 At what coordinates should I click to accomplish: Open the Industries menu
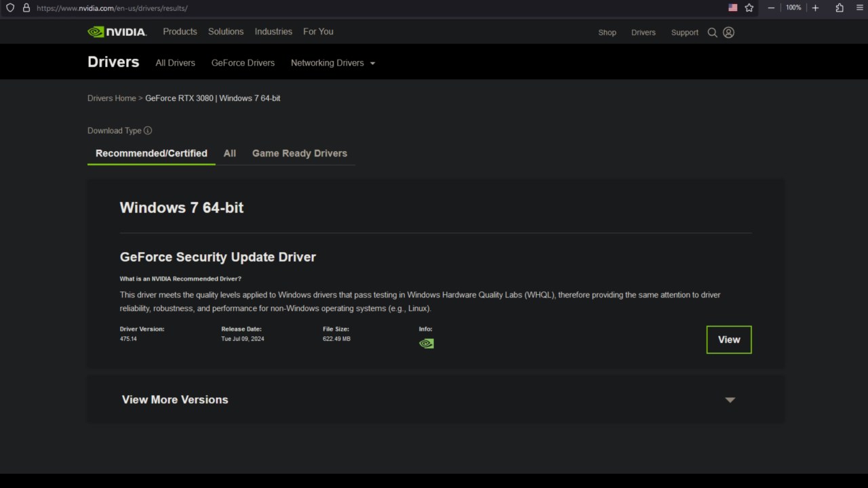(x=273, y=32)
